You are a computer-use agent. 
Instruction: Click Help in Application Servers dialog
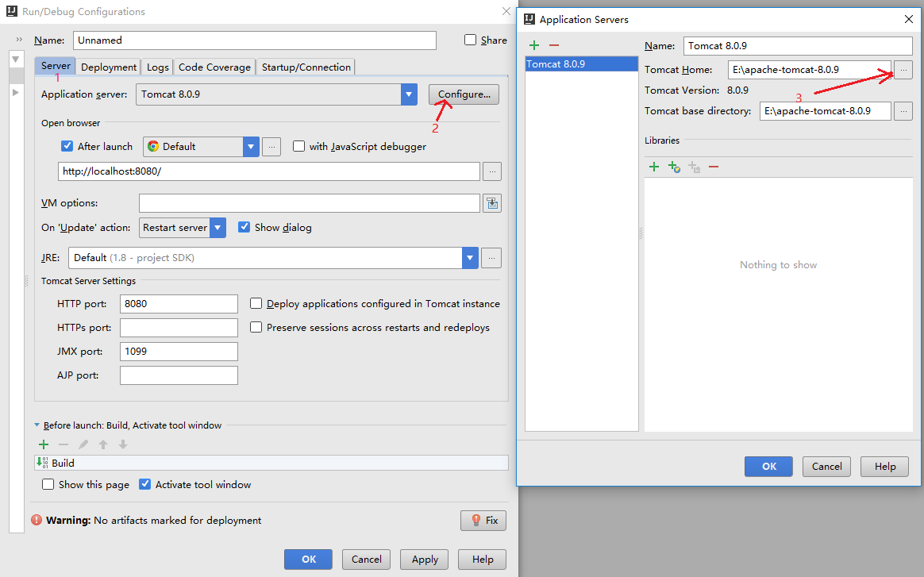pyautogui.click(x=884, y=466)
